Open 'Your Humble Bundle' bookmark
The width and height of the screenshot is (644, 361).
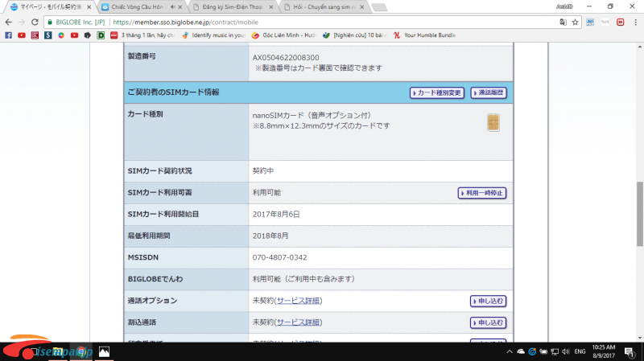point(425,35)
